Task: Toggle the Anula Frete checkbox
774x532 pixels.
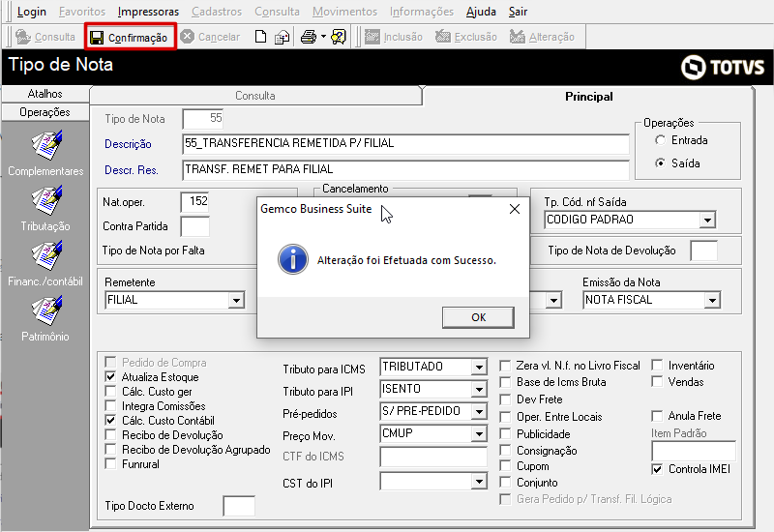Action: [657, 416]
